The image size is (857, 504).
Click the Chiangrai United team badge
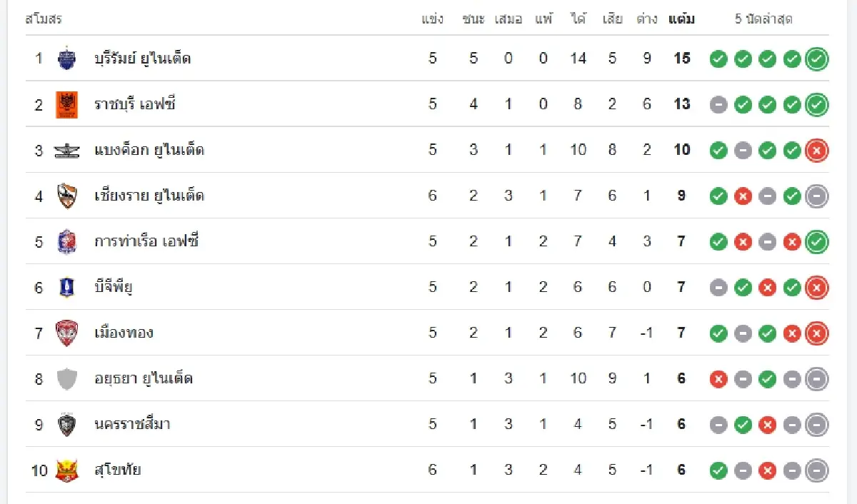(x=66, y=196)
